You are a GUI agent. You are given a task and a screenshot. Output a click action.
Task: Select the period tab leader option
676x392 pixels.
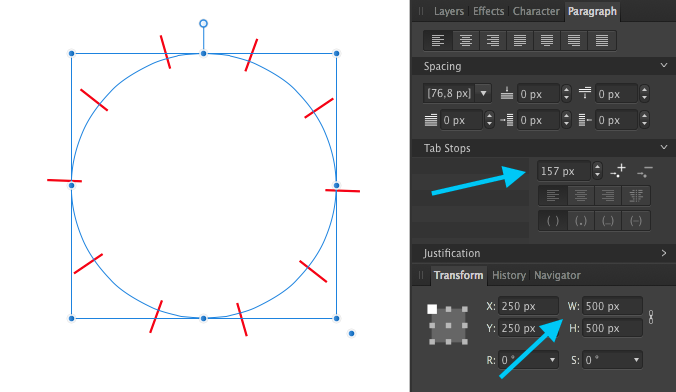click(580, 221)
